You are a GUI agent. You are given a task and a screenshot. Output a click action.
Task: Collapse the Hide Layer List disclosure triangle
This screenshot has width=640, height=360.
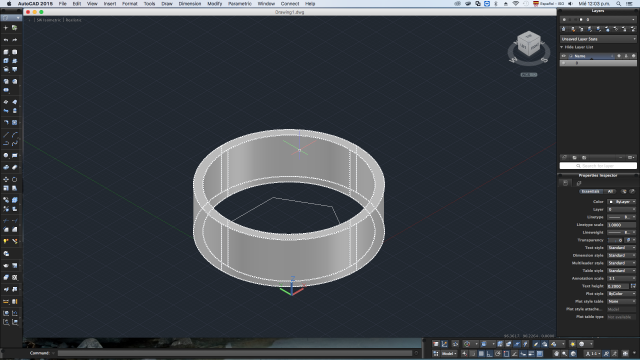(562, 47)
